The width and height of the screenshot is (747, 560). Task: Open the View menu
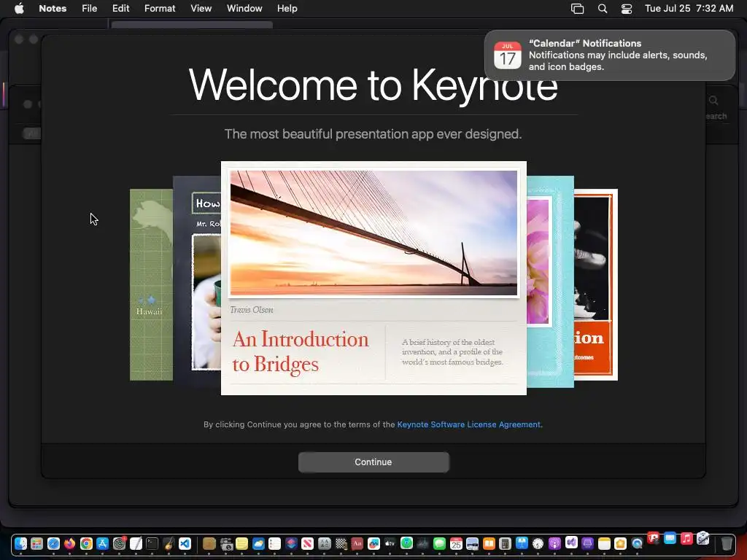pos(201,9)
